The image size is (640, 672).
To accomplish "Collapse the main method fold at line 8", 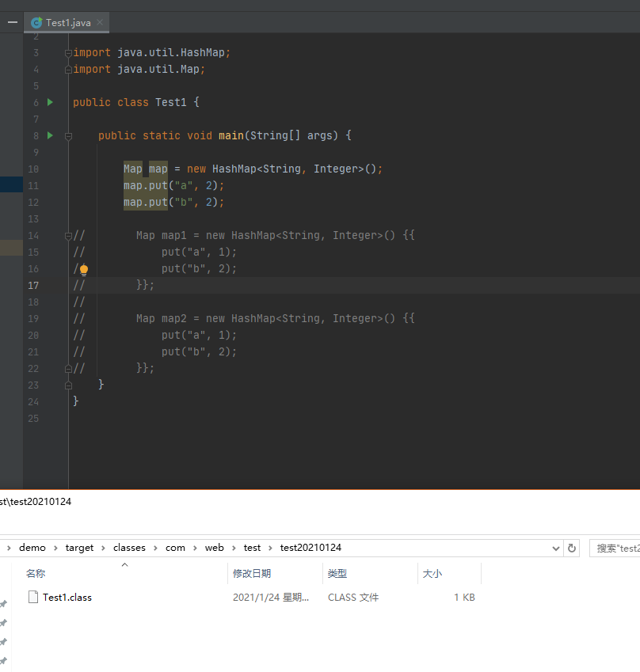I will 68,136.
